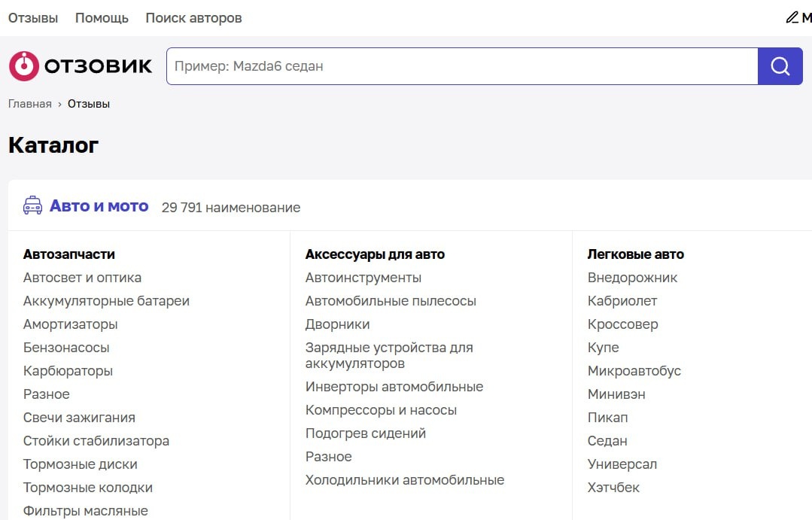Screen dimensions: 812x520
Task: Open the Кроссовер category link
Action: (622, 324)
